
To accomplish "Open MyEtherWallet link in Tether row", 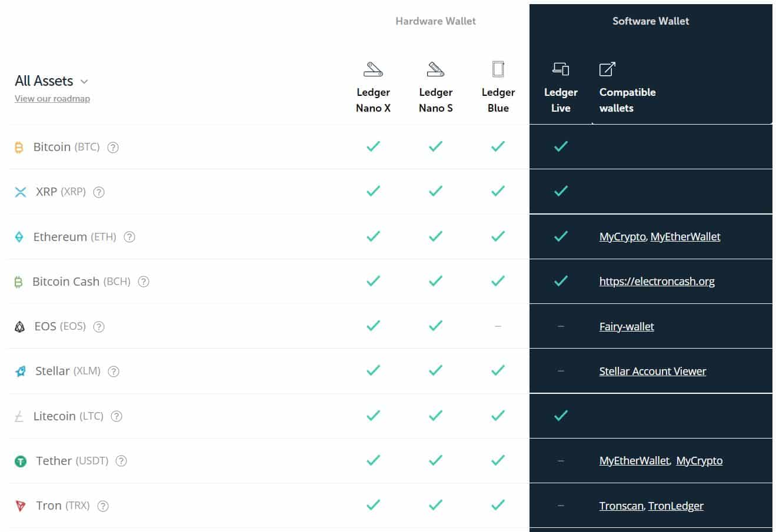I will click(634, 461).
